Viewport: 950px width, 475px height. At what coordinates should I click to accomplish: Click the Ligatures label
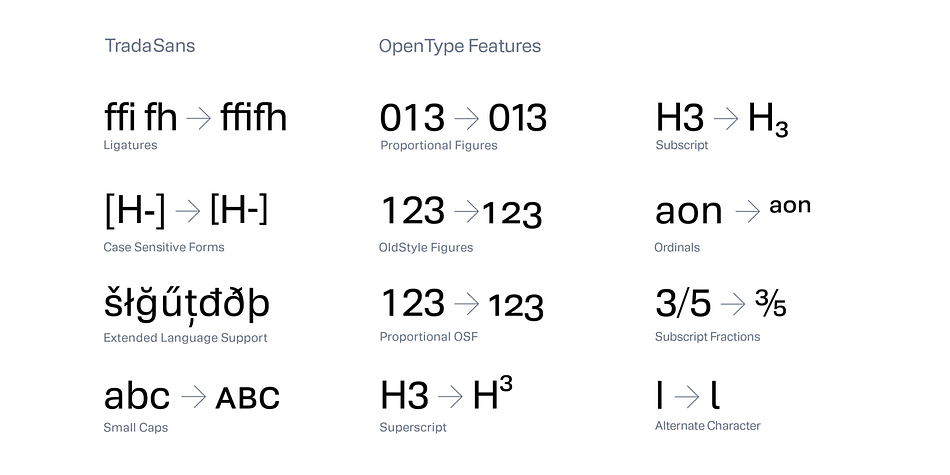130,145
